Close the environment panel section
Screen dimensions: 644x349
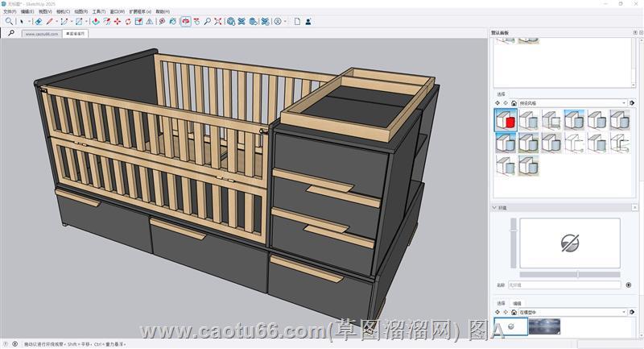pyautogui.click(x=634, y=208)
